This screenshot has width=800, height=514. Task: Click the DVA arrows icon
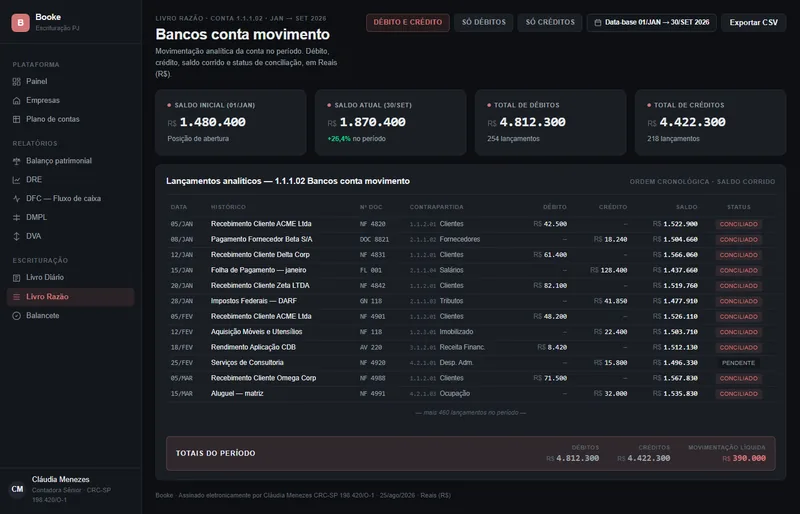[x=16, y=236]
